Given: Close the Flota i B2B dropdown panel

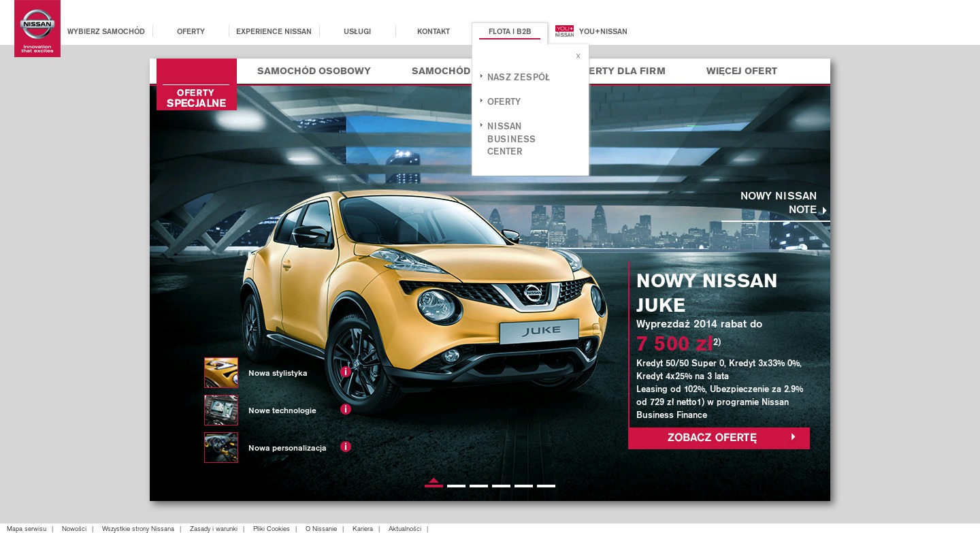Looking at the screenshot, I should click(x=578, y=56).
